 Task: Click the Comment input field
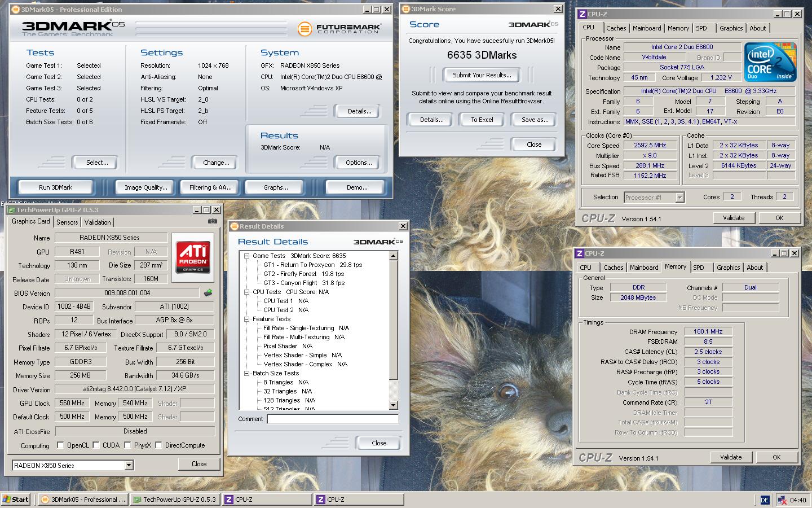click(x=333, y=419)
